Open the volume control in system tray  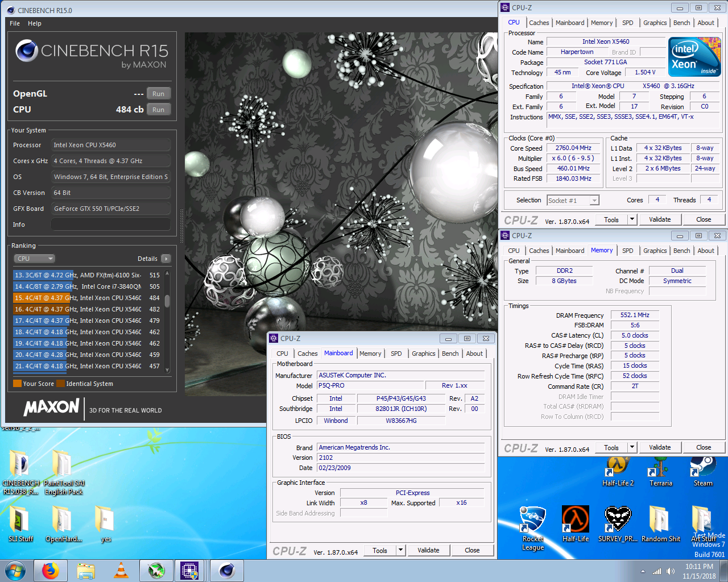[671, 571]
